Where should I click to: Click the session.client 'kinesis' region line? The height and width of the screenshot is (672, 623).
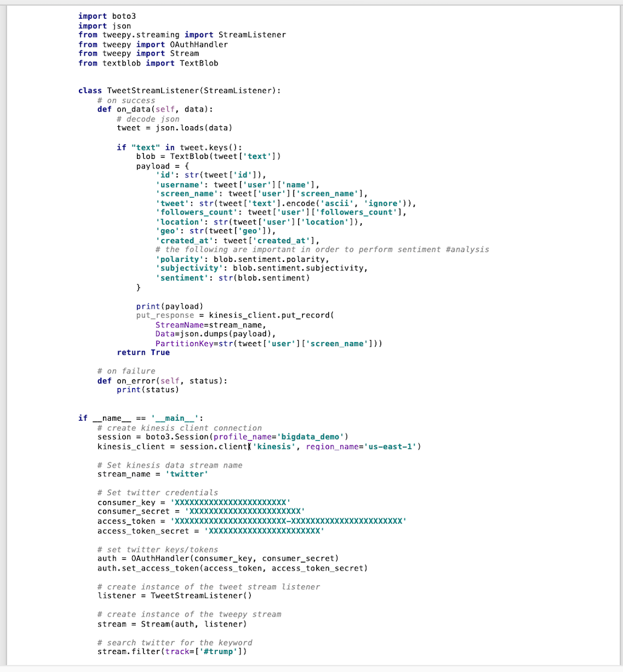coord(259,447)
